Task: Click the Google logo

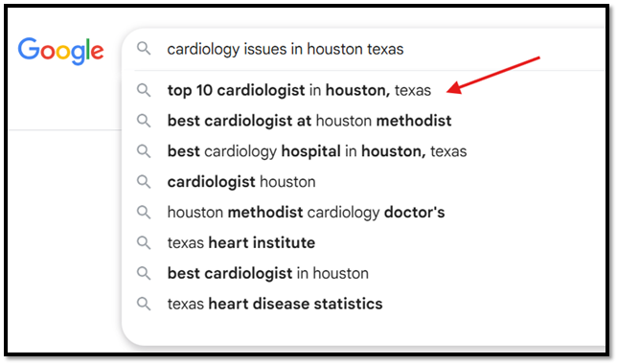Action: 61,51
